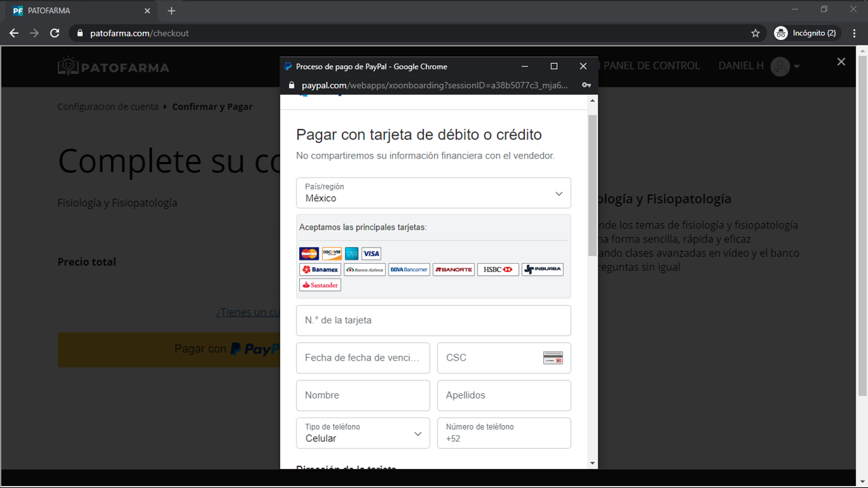Screen dimensions: 868x488
Task: Open the Tipo de teléfono dropdown
Action: (x=363, y=432)
